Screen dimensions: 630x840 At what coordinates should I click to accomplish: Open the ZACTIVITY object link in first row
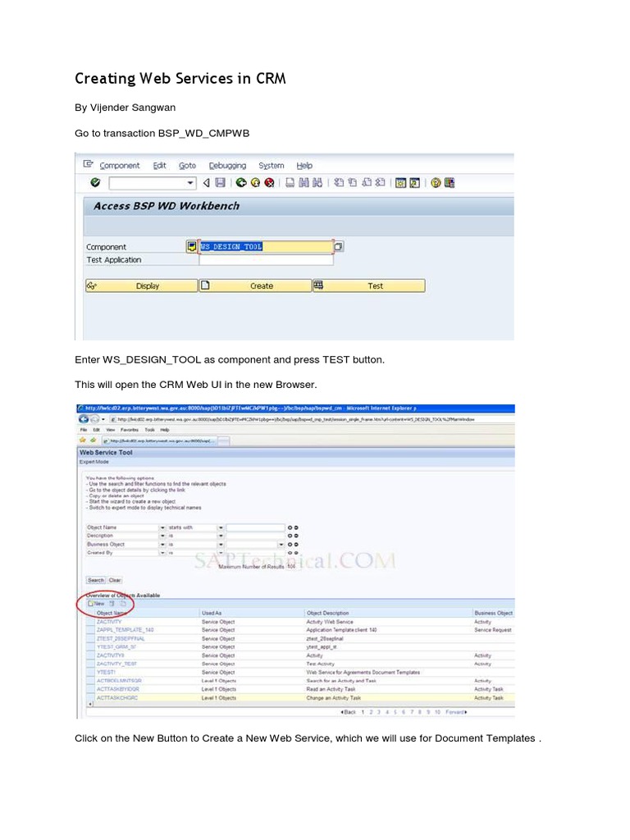[x=109, y=622]
